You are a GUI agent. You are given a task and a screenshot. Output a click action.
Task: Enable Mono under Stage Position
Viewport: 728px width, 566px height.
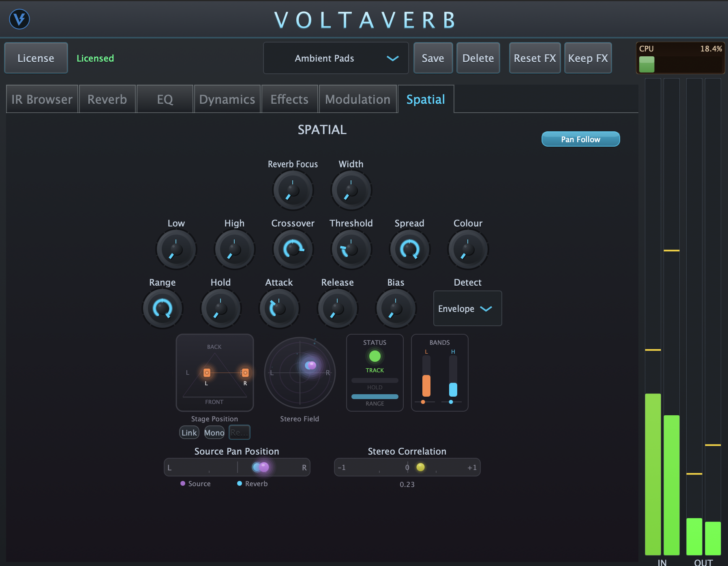(x=214, y=433)
